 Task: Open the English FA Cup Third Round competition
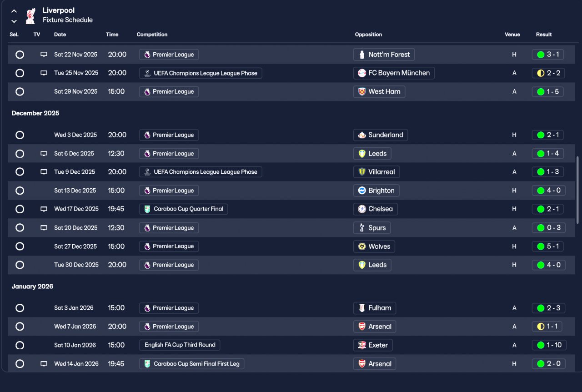[x=180, y=345]
